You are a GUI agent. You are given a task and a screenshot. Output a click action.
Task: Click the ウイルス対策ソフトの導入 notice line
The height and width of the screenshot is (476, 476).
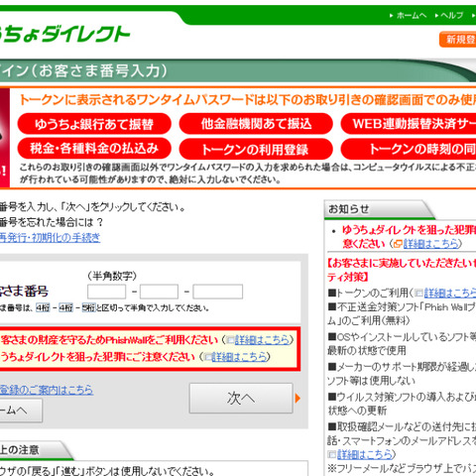click(402, 404)
